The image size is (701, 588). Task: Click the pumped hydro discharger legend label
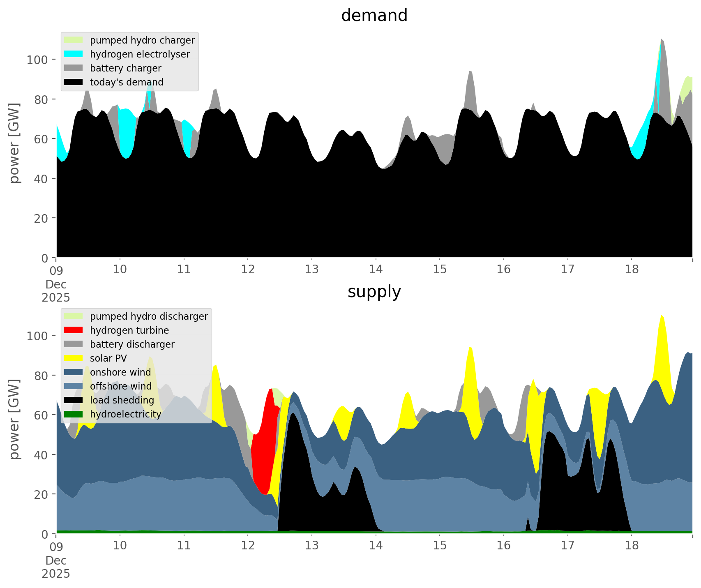pyautogui.click(x=149, y=316)
